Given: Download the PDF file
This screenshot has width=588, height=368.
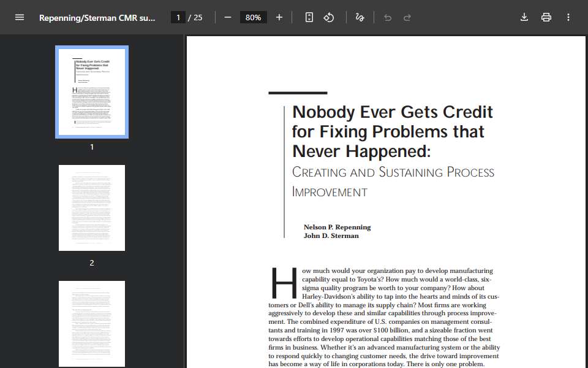Looking at the screenshot, I should click(524, 17).
